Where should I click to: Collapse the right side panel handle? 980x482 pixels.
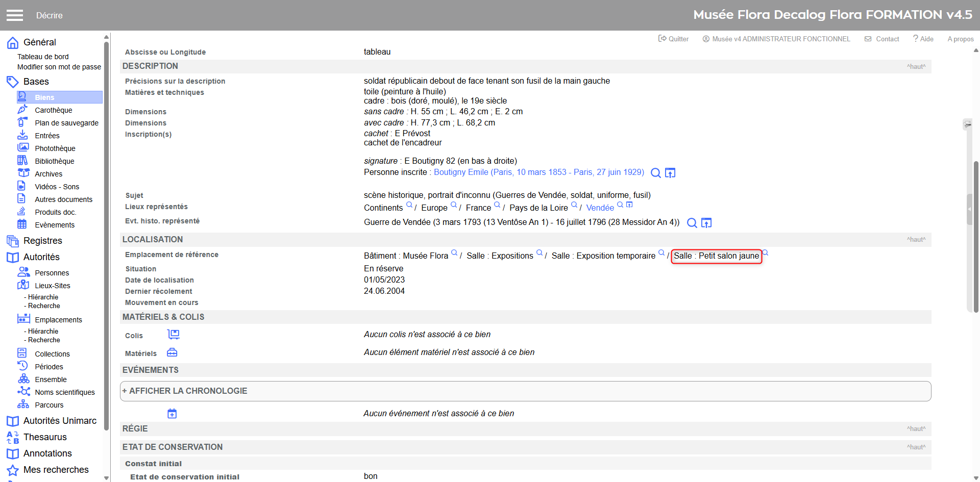[x=969, y=209]
